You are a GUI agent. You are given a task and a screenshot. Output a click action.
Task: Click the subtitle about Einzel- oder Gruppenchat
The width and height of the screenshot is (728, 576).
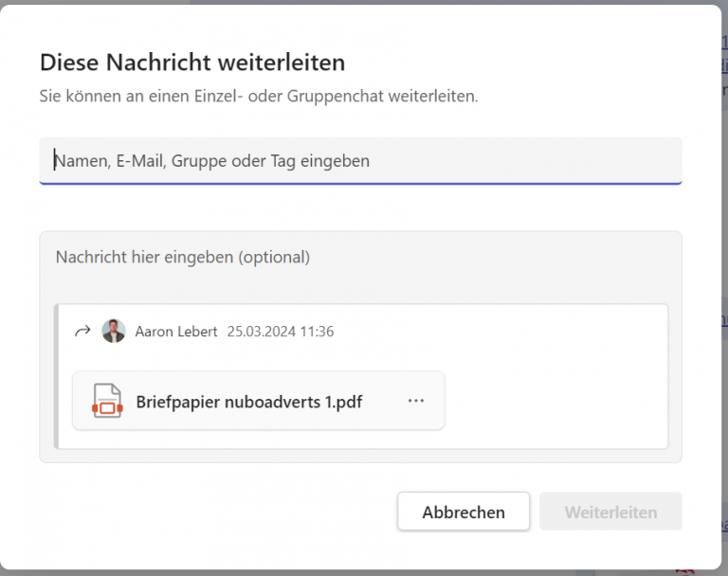tap(259, 96)
